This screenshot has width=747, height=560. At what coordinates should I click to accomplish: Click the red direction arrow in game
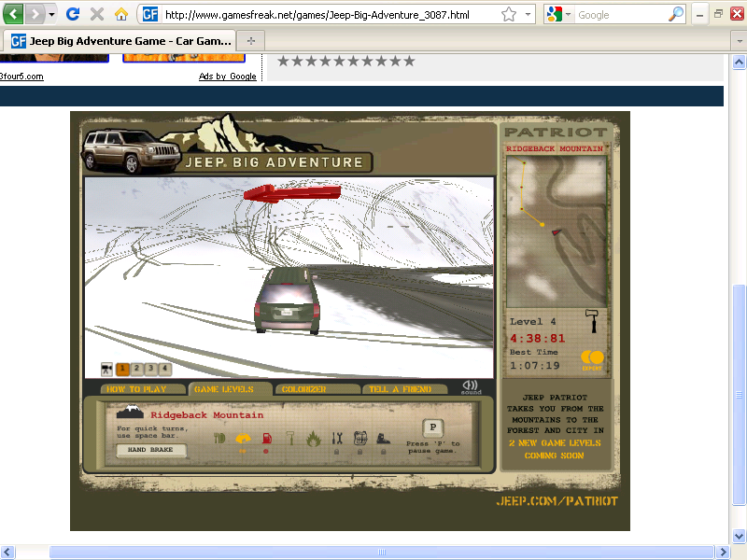pos(292,193)
